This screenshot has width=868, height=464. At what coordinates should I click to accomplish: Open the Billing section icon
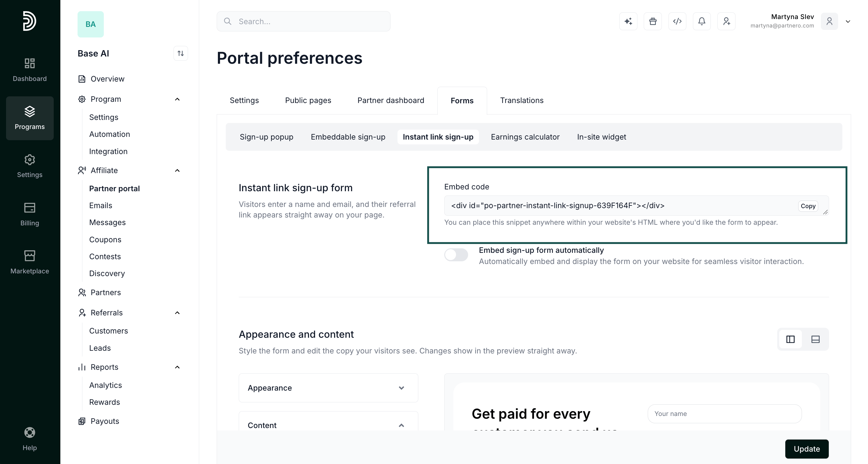[30, 208]
